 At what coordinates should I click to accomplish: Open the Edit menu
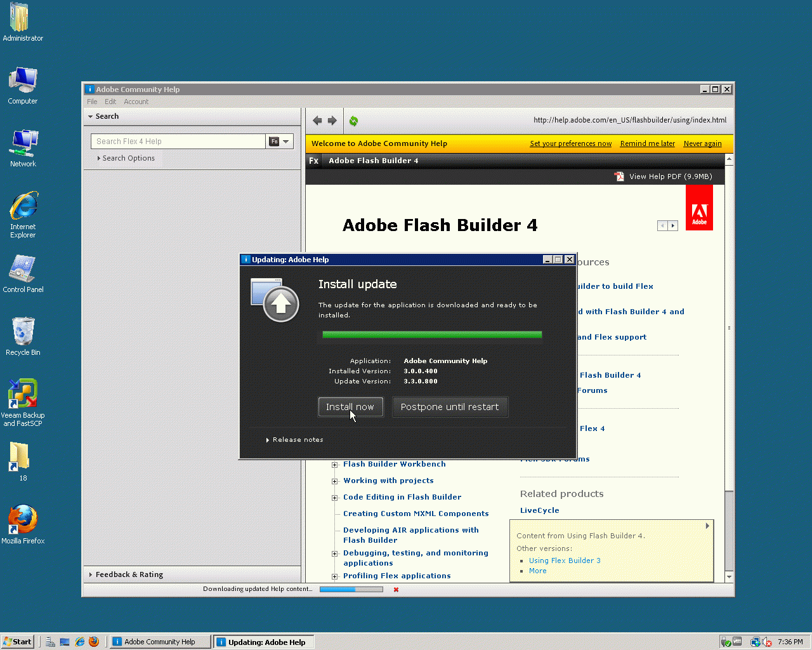[110, 102]
